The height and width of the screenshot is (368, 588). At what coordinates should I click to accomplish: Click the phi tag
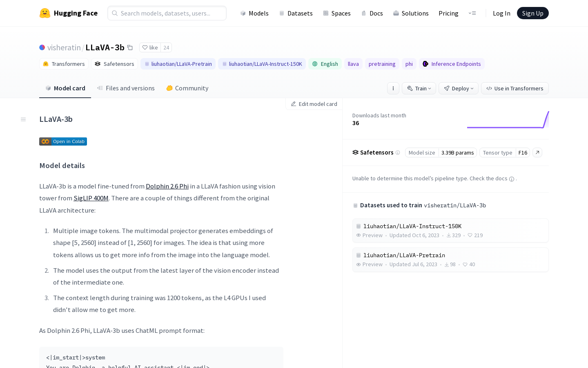tap(409, 64)
